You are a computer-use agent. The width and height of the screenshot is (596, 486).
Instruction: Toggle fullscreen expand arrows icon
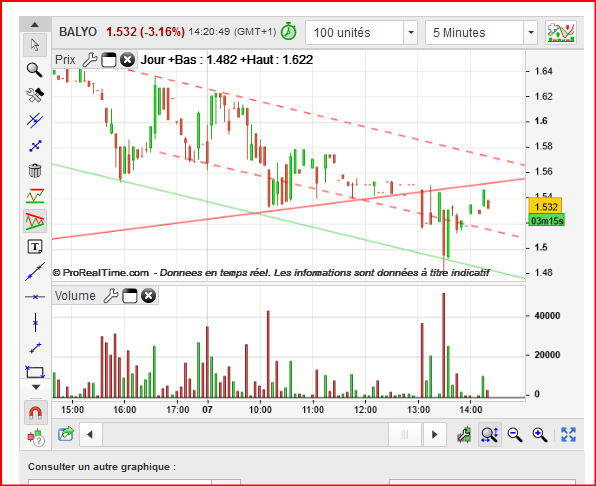568,434
